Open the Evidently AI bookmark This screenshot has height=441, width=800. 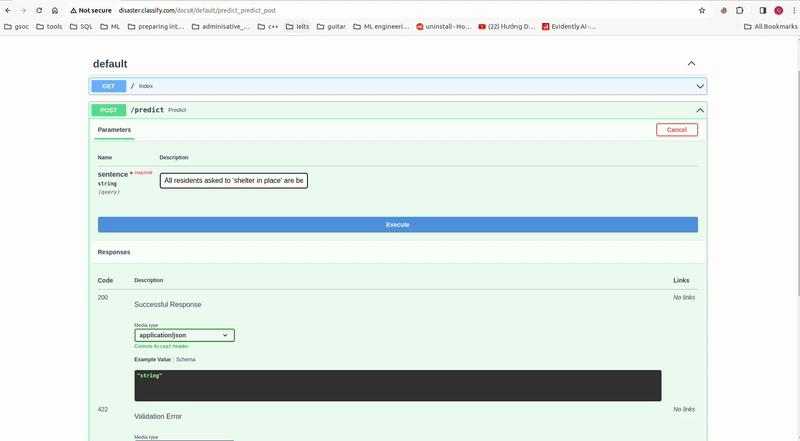pyautogui.click(x=569, y=27)
